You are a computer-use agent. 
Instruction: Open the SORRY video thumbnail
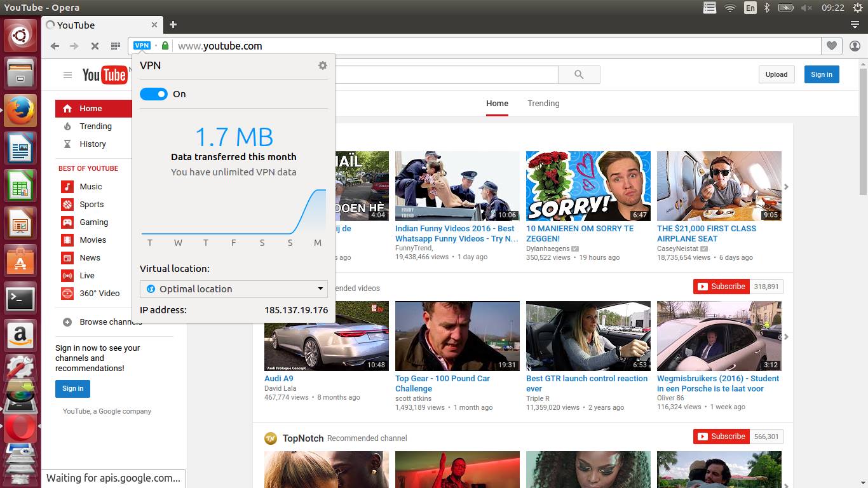[588, 186]
